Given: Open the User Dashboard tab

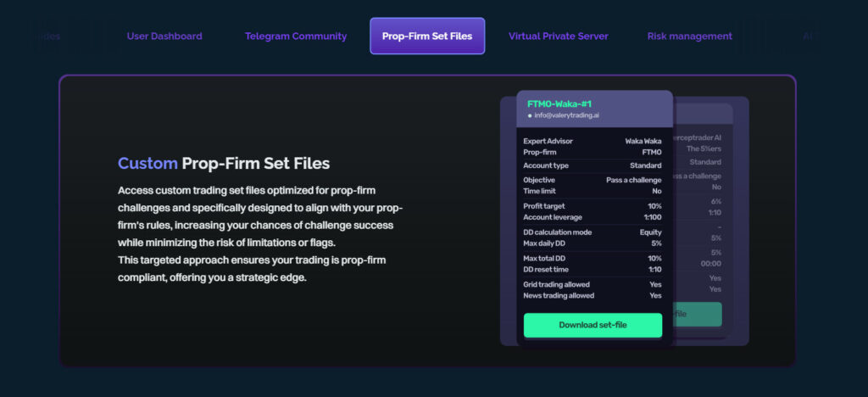Looking at the screenshot, I should [164, 36].
